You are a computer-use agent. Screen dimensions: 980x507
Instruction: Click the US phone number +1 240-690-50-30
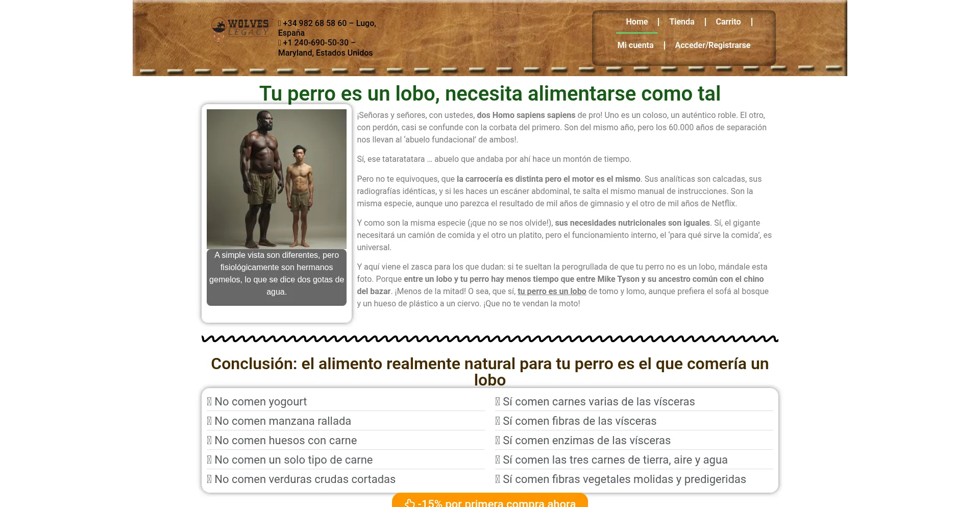tap(316, 43)
